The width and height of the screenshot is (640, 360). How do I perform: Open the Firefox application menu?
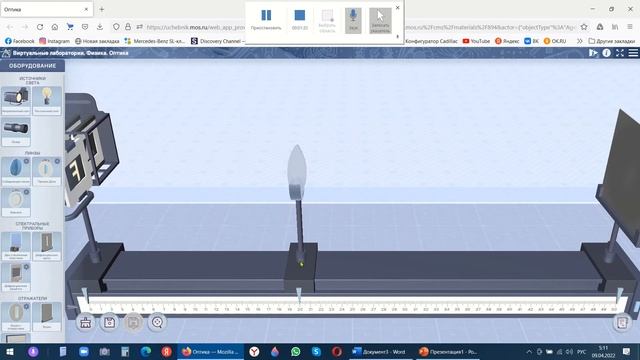click(x=630, y=27)
